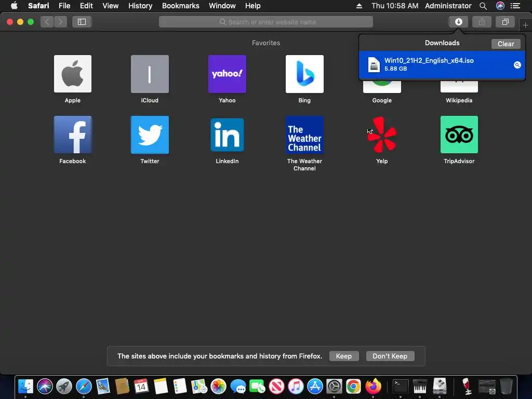Open Photos from the Dock

[219, 386]
